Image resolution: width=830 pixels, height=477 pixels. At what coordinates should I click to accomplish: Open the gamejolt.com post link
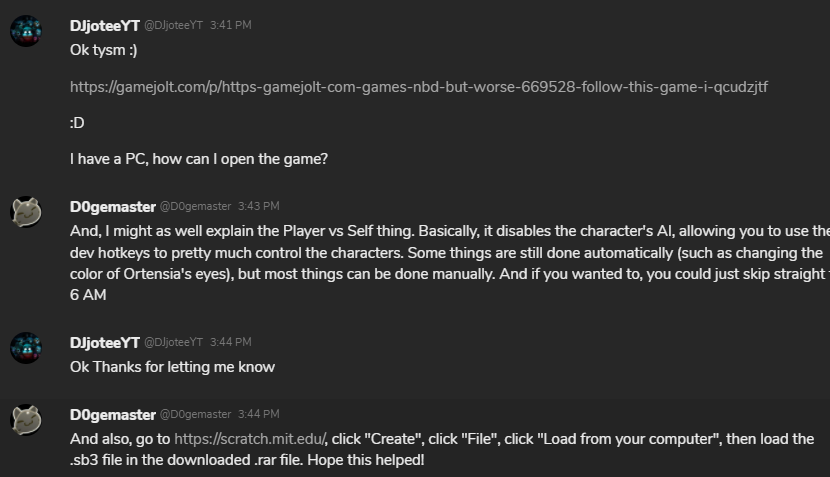click(x=418, y=87)
